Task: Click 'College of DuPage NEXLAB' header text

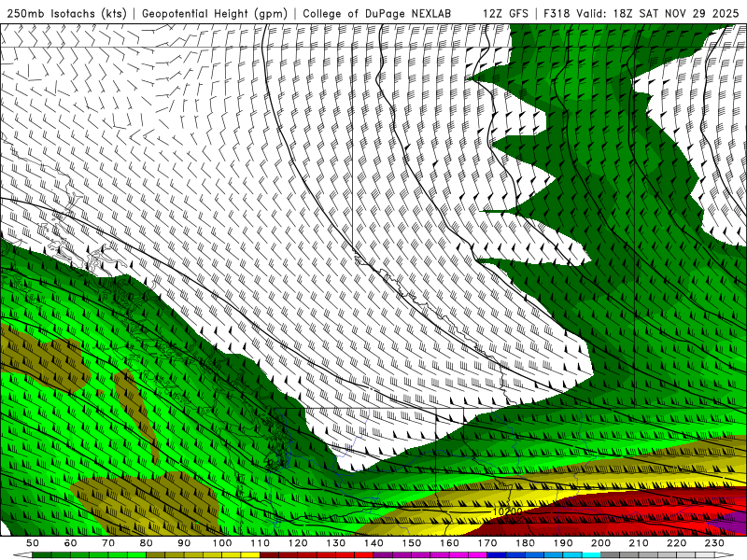Action: pyautogui.click(x=376, y=13)
